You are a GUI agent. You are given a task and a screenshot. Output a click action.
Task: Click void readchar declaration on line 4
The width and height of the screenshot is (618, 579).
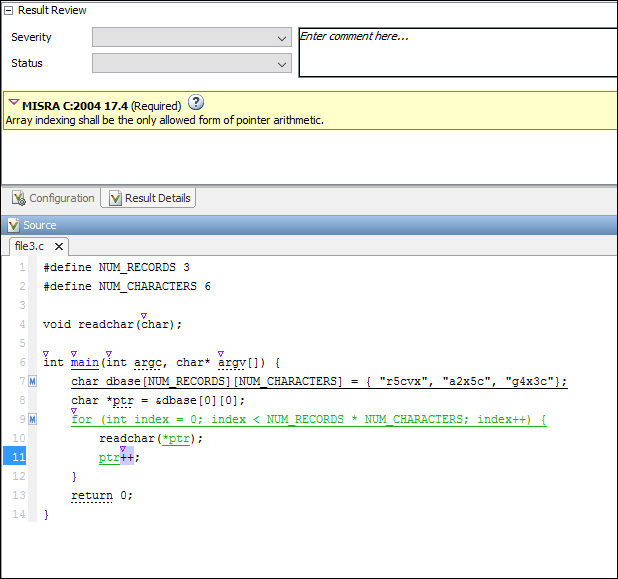pos(112,324)
